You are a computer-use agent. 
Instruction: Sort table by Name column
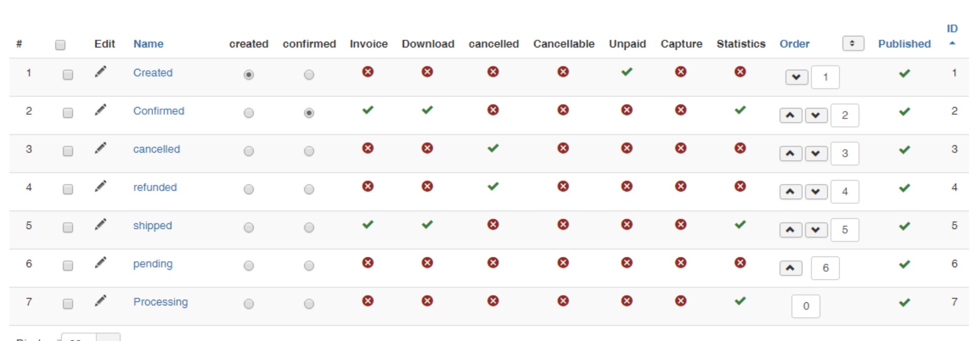pos(148,44)
